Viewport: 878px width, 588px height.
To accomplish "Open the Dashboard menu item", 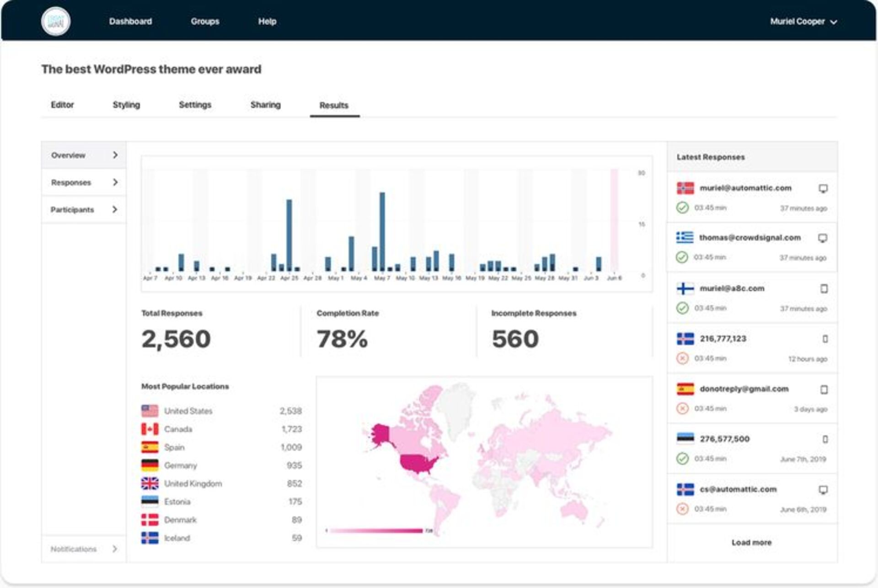I will pos(130,21).
